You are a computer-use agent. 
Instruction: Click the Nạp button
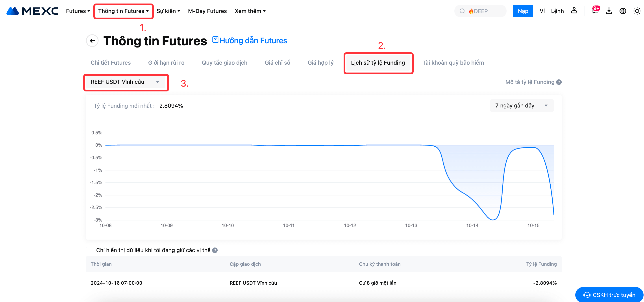[522, 11]
